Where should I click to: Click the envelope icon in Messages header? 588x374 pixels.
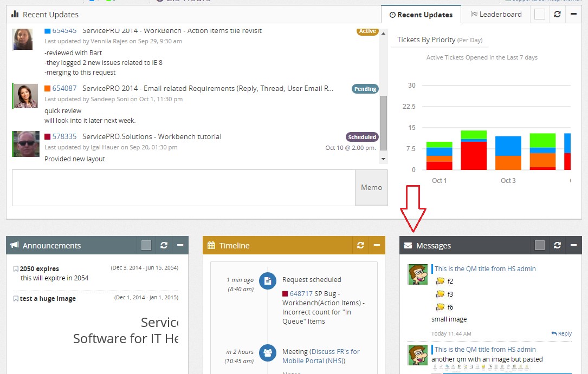click(408, 245)
